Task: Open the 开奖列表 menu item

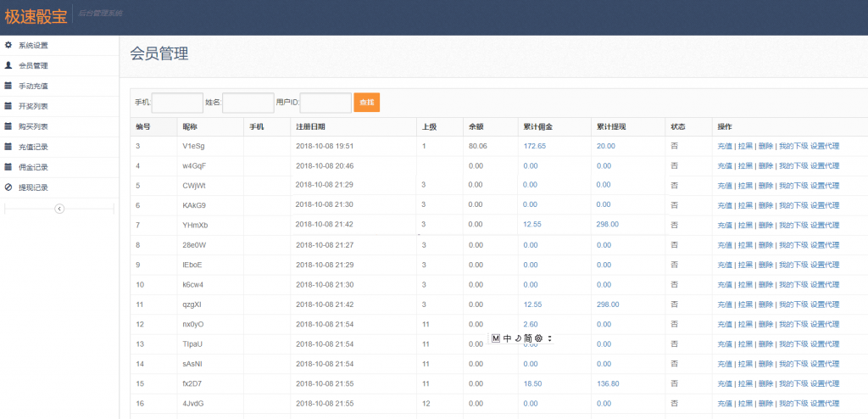Action: 33,106
